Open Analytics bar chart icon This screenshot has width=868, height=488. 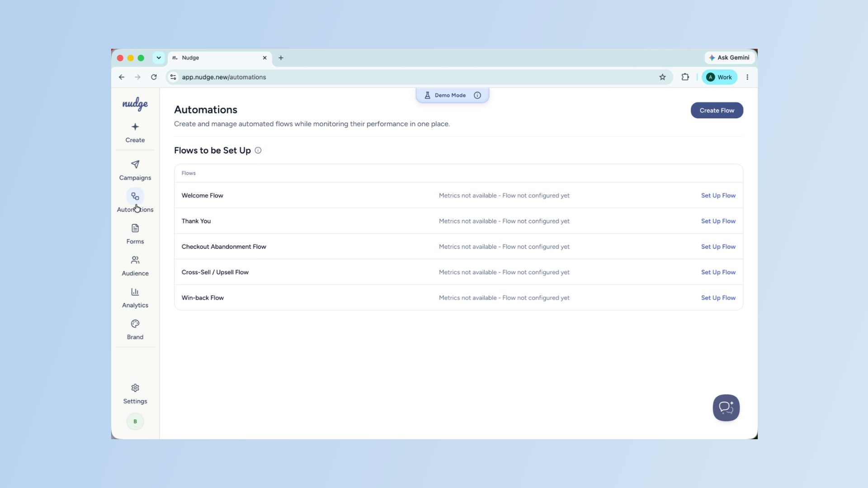point(135,292)
